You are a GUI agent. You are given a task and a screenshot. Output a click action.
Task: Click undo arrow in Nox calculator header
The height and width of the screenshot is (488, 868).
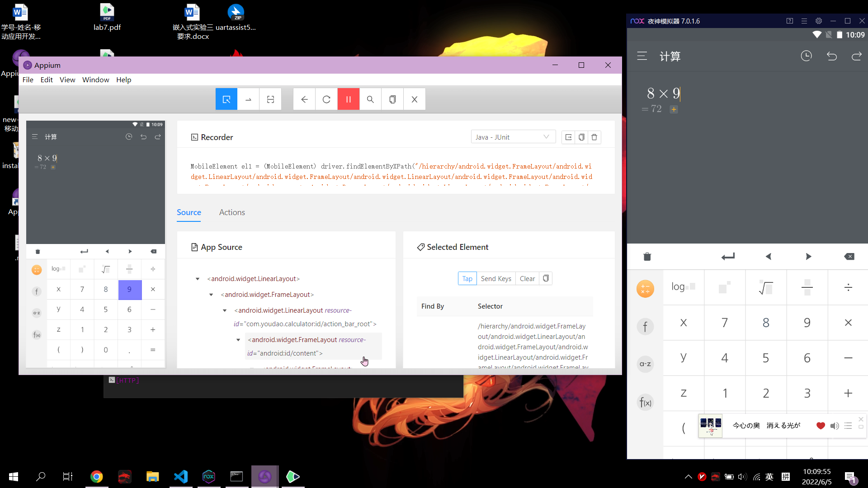pos(832,56)
